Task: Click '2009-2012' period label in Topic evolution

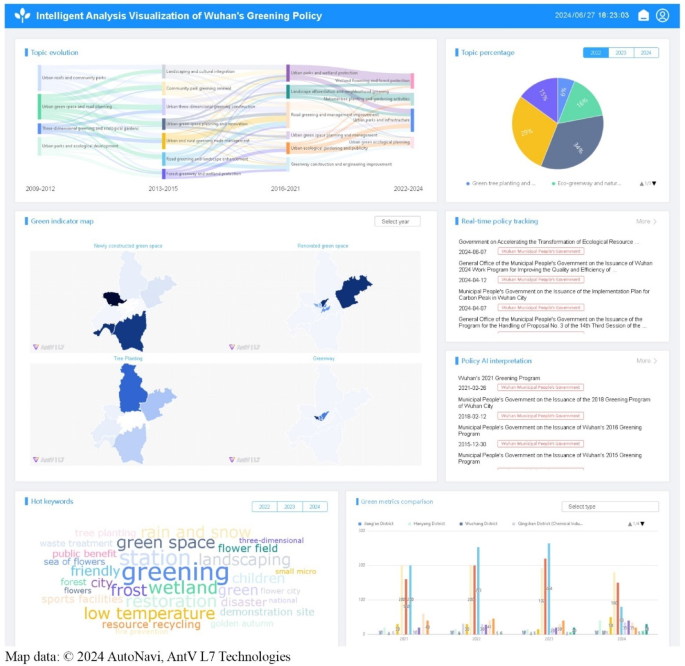Action: tap(40, 189)
